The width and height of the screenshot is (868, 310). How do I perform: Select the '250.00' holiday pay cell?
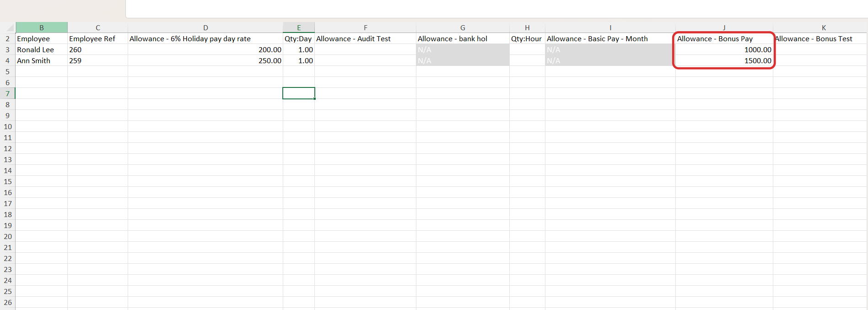205,60
